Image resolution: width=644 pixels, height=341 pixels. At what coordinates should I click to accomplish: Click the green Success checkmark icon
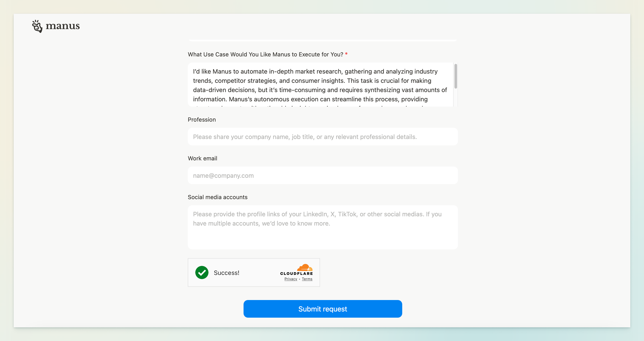pos(202,272)
